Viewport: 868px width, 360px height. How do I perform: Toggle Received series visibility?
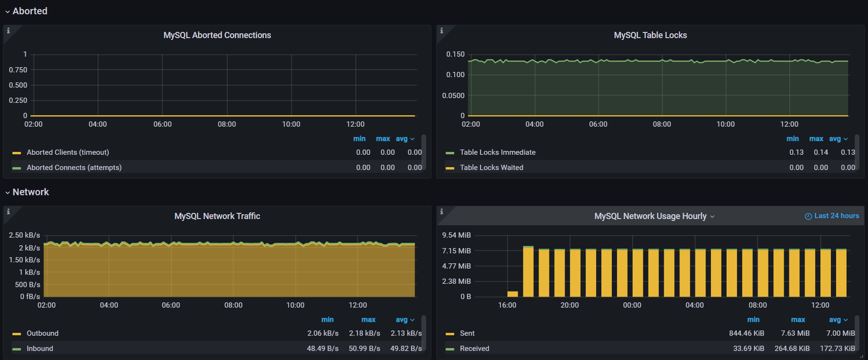474,349
